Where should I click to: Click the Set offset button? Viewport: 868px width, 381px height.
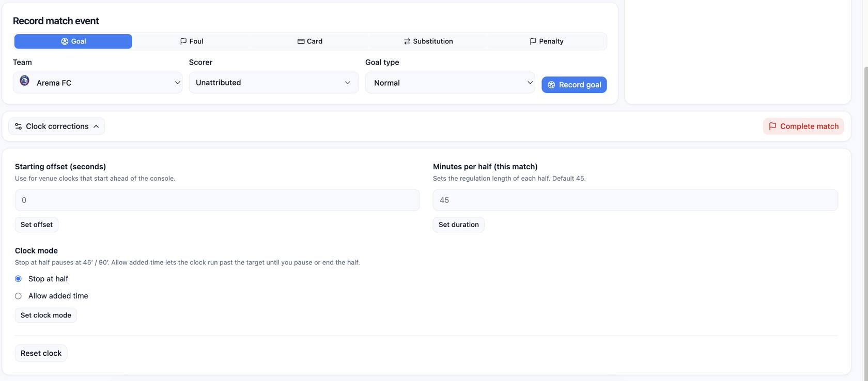[x=37, y=225]
